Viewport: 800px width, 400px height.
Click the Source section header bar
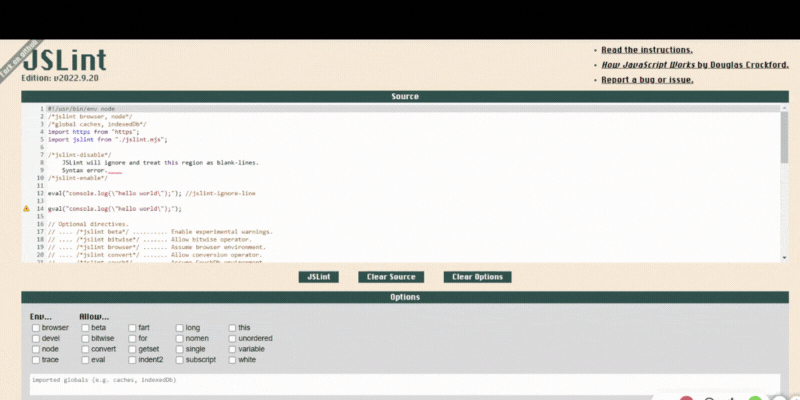(405, 96)
